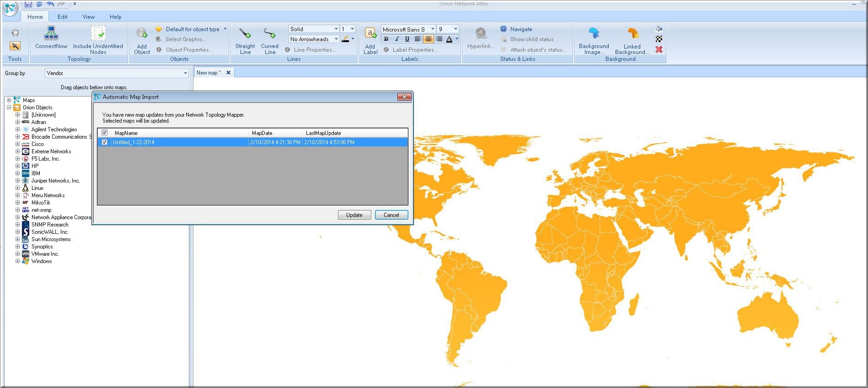The image size is (868, 388).
Task: Apply bold to label text
Action: pos(386,39)
